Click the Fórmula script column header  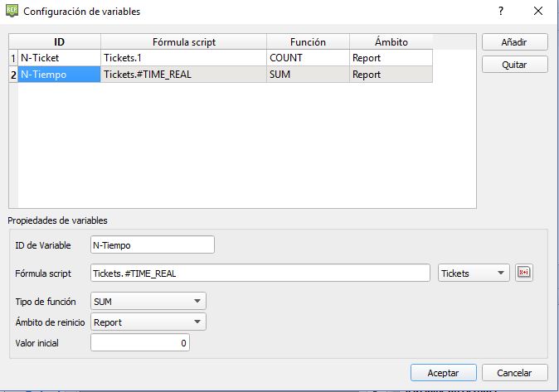click(183, 41)
